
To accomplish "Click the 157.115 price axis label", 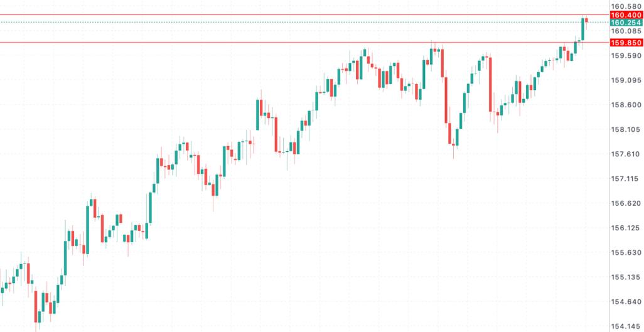I will point(626,179).
